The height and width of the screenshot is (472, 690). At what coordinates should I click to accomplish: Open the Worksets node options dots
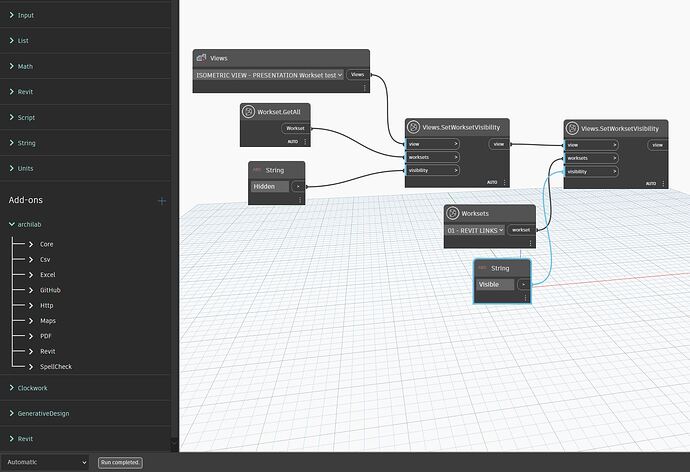click(x=530, y=243)
